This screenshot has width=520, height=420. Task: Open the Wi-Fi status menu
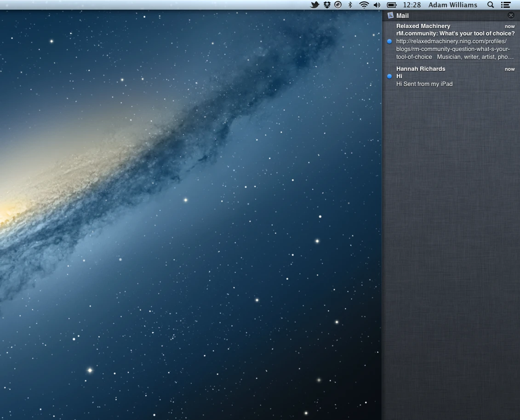(x=364, y=5)
